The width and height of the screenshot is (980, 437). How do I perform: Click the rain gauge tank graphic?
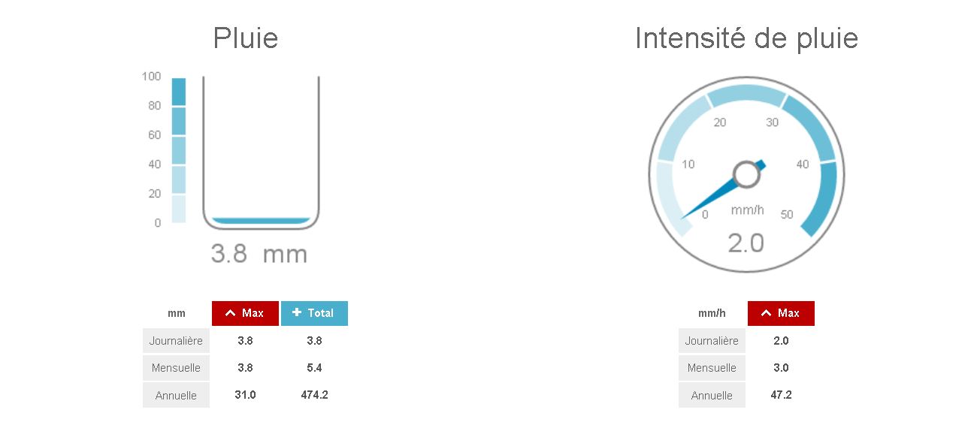261,150
